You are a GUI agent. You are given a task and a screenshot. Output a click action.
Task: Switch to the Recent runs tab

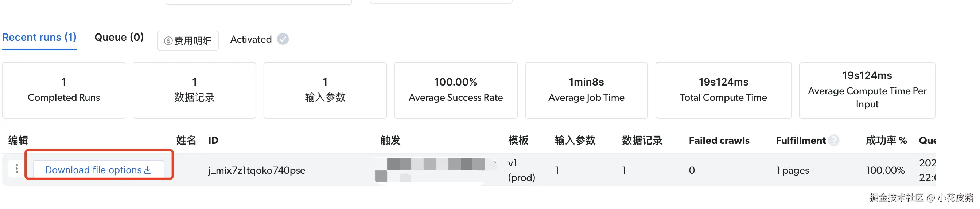tap(39, 37)
